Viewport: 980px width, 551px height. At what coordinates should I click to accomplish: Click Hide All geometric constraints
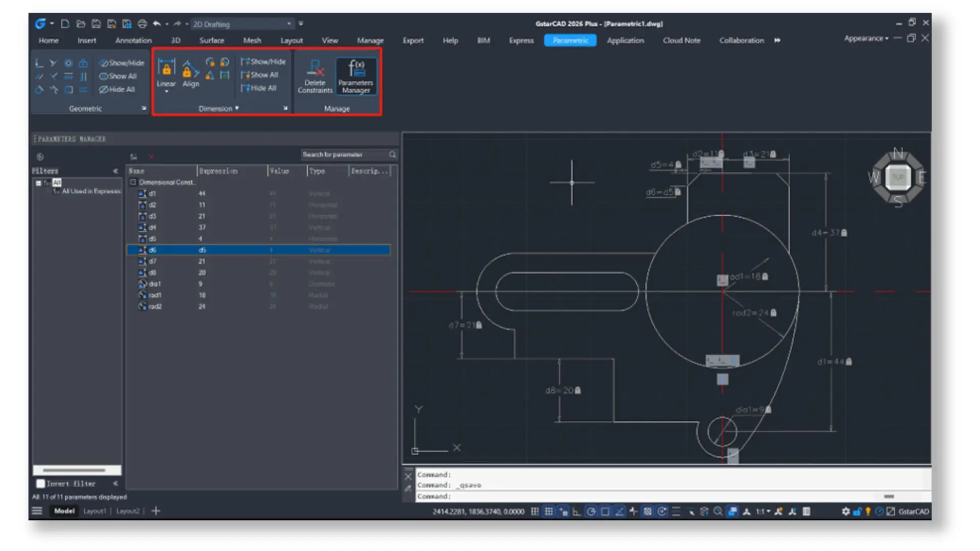[x=117, y=90]
